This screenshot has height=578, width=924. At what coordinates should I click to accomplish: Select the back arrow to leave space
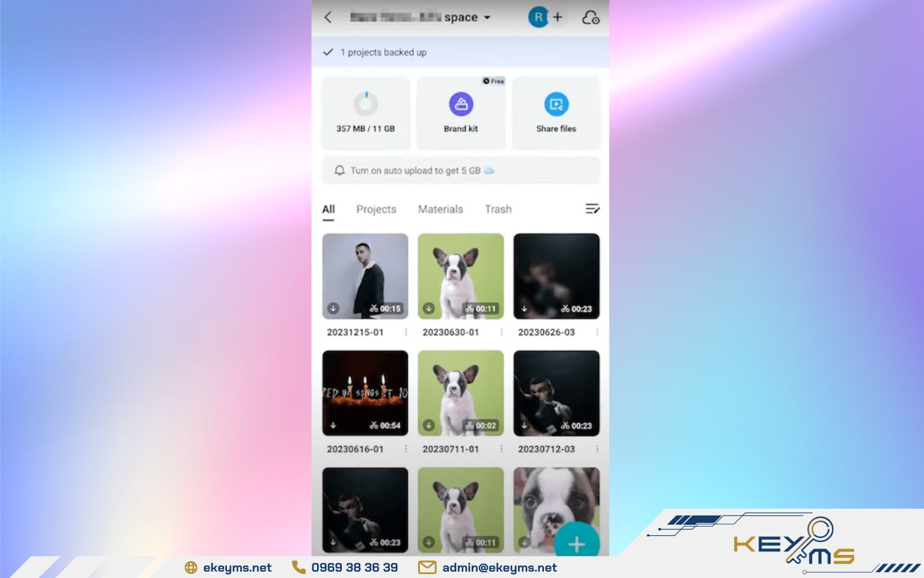328,17
